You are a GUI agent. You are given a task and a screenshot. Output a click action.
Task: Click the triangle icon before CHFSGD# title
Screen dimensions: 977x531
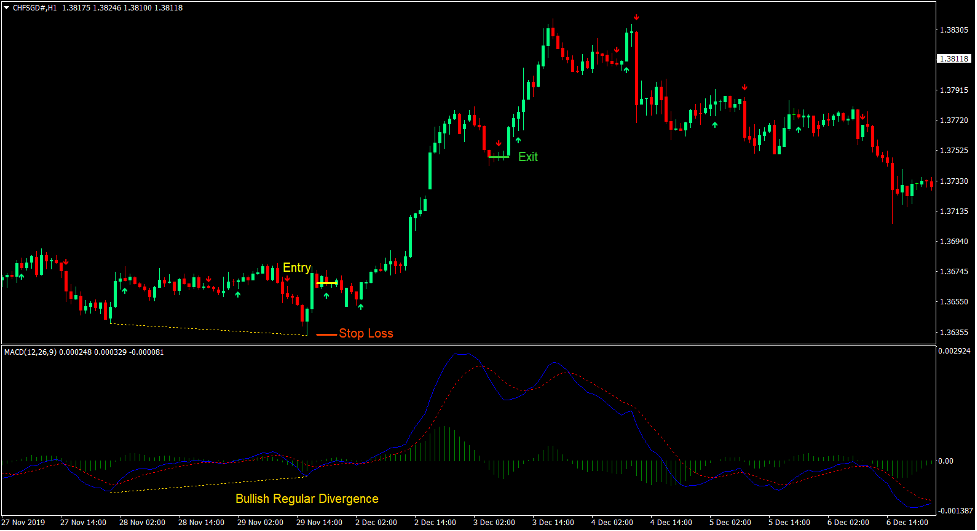pyautogui.click(x=5, y=6)
